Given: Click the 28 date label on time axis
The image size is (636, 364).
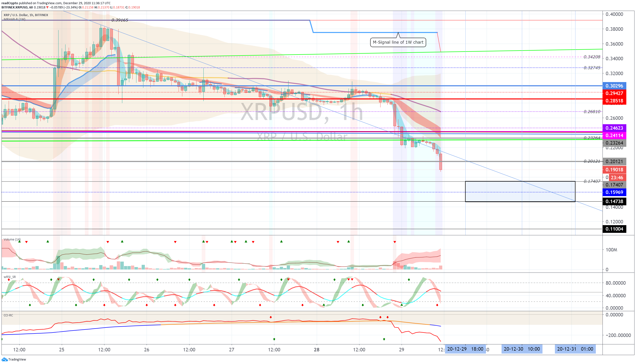Looking at the screenshot, I should pos(316,350).
